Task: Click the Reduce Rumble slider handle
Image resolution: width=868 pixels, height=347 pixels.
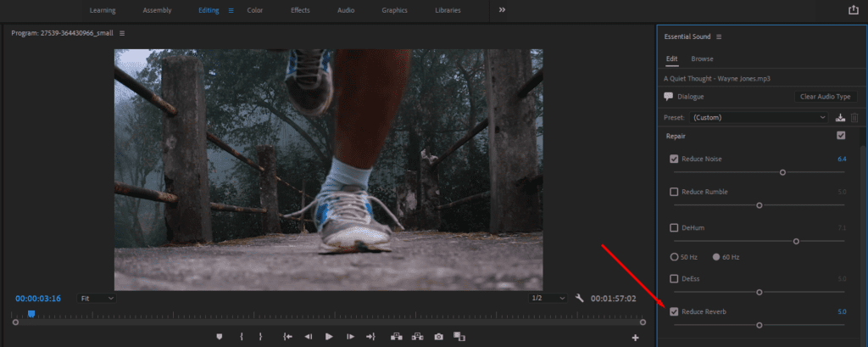Action: click(759, 205)
